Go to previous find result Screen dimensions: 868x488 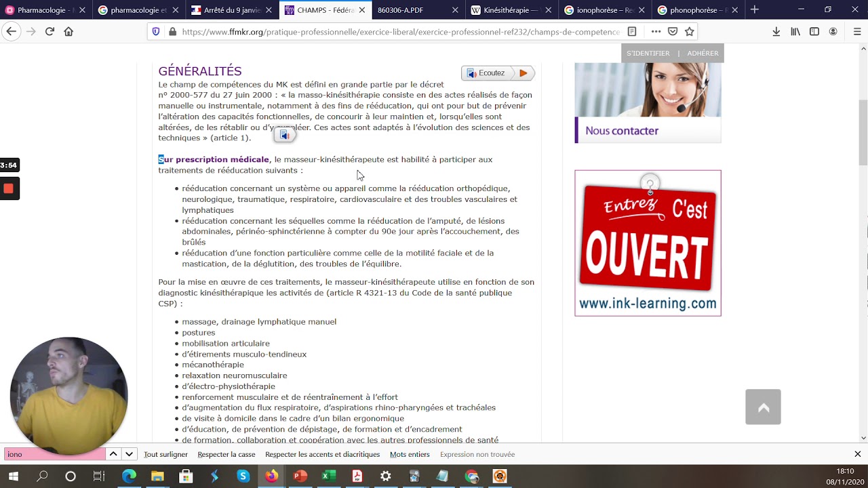click(x=113, y=454)
